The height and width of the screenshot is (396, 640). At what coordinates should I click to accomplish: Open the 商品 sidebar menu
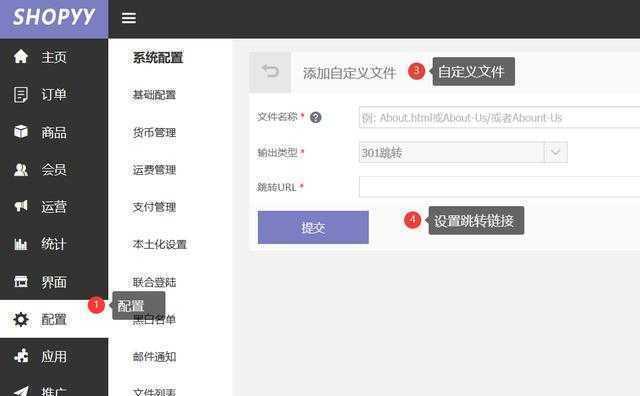(54, 132)
